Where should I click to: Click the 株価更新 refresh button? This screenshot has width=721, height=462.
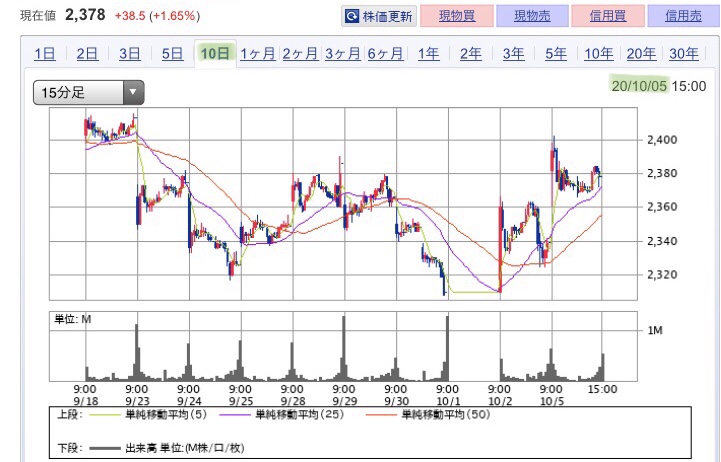pos(379,16)
